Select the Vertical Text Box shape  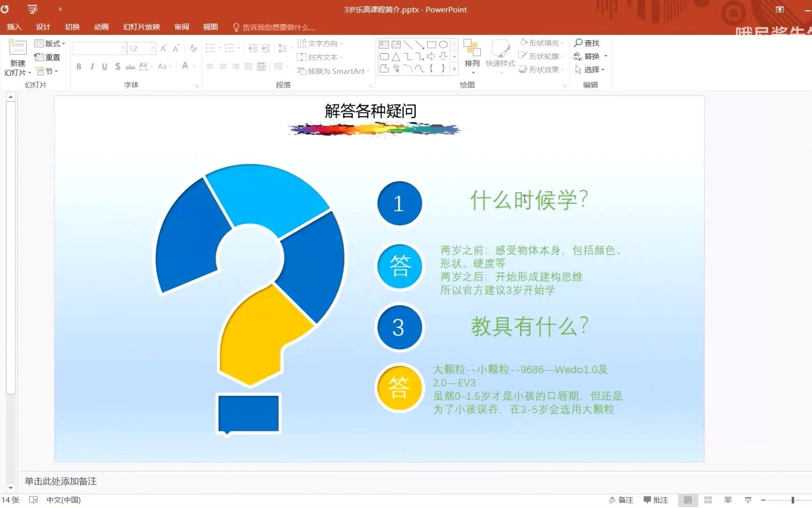(x=396, y=45)
